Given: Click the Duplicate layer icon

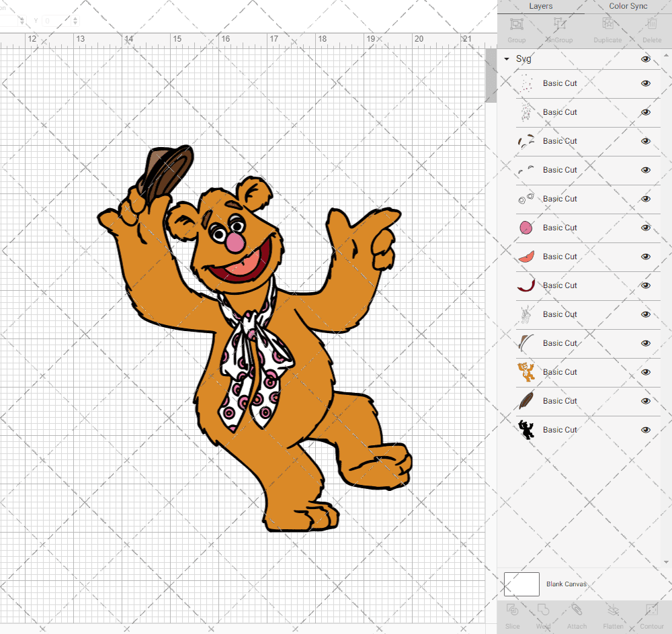Looking at the screenshot, I should 607,24.
